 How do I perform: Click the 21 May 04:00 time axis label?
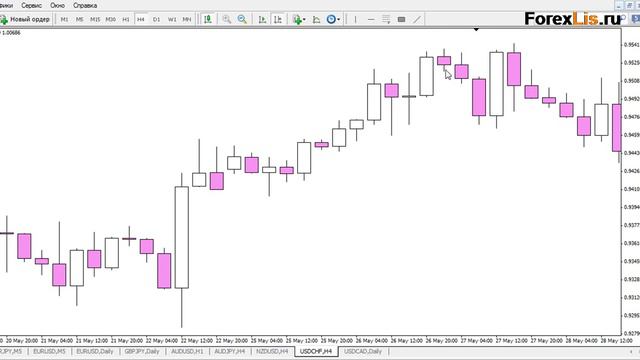(57, 340)
